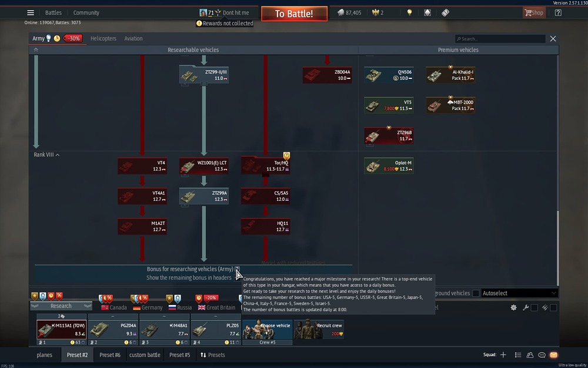Viewport: 588px width, 368px height.
Task: Click the research tree vertical scrollbar
Action: 557,247
